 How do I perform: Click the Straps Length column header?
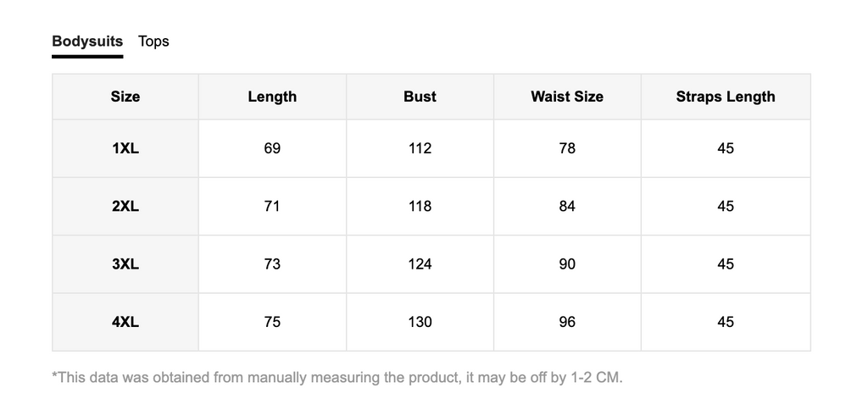pyautogui.click(x=726, y=97)
